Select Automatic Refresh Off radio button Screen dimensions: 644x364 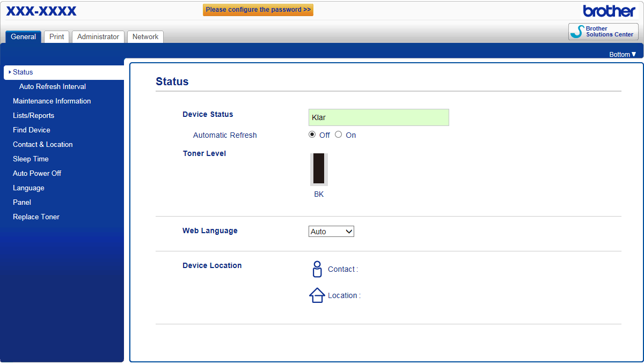coord(312,135)
